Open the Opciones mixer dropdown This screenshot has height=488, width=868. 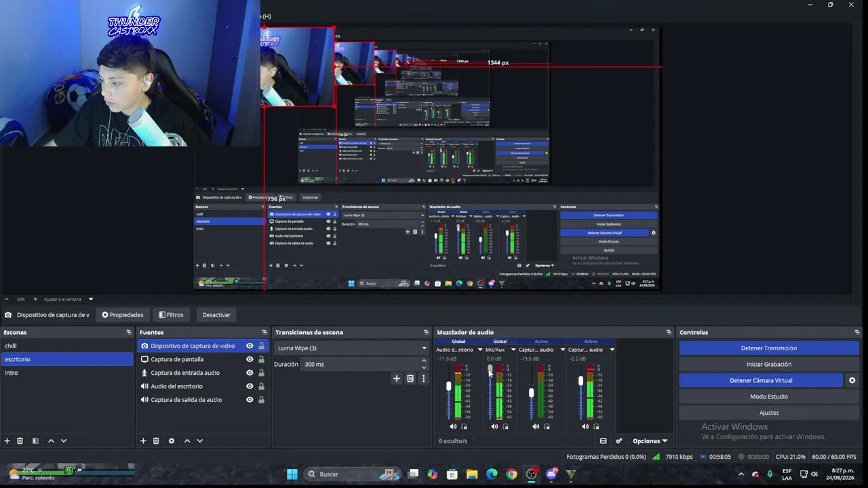(x=650, y=441)
